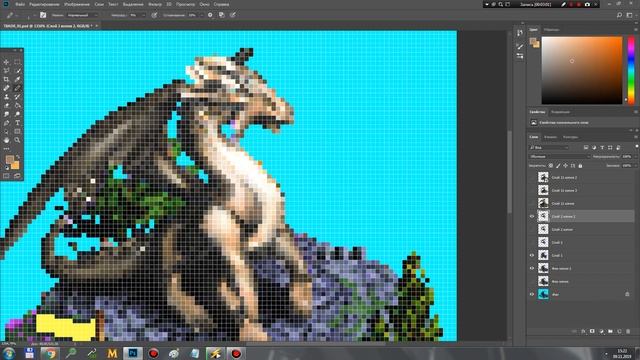Select the Eraser tool

point(6,105)
